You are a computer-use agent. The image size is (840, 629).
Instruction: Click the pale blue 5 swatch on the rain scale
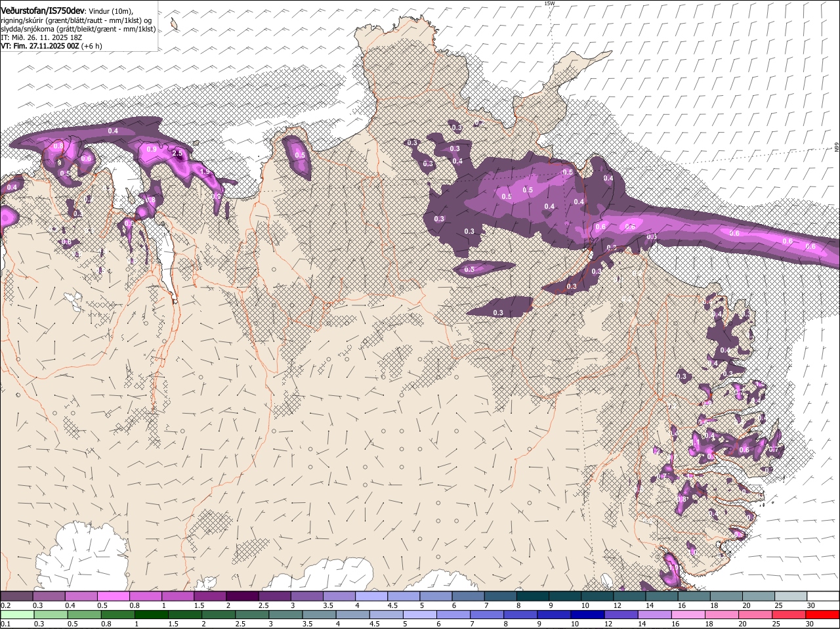coord(420,615)
